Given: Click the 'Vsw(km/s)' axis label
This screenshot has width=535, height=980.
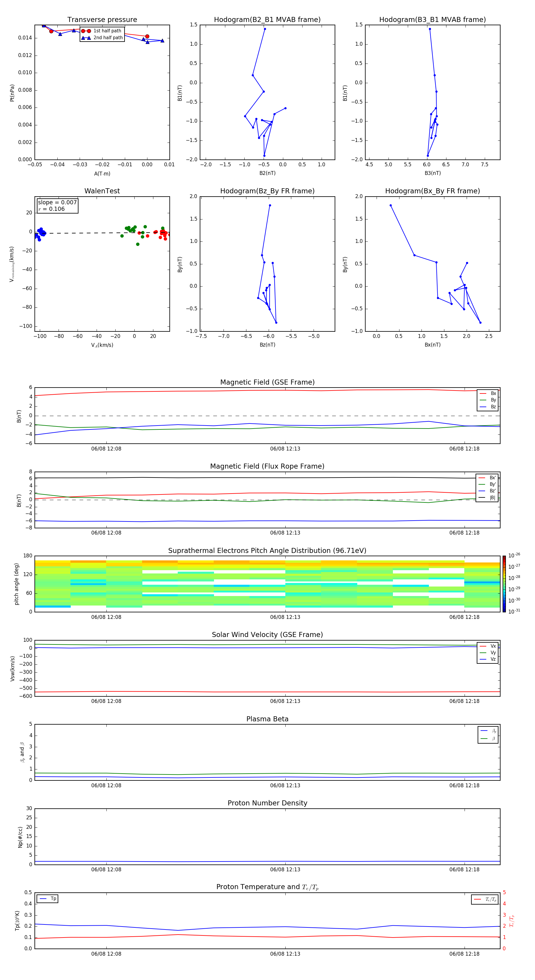Looking at the screenshot, I should click(12, 668).
